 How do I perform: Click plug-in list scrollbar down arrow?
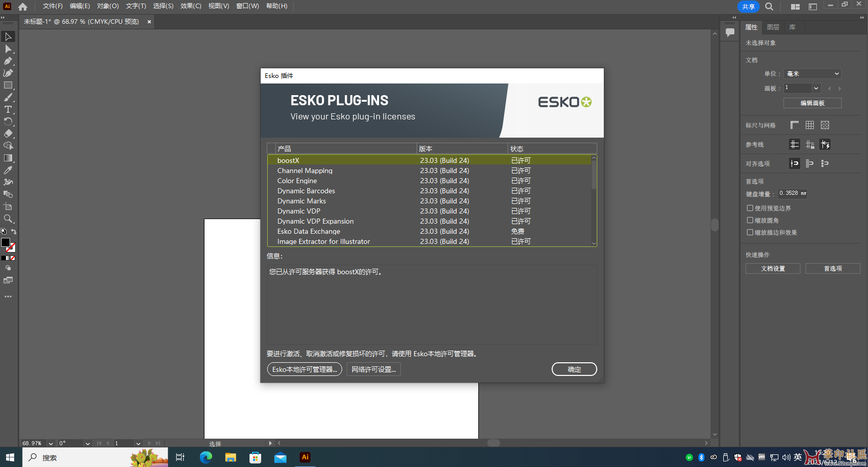point(594,243)
